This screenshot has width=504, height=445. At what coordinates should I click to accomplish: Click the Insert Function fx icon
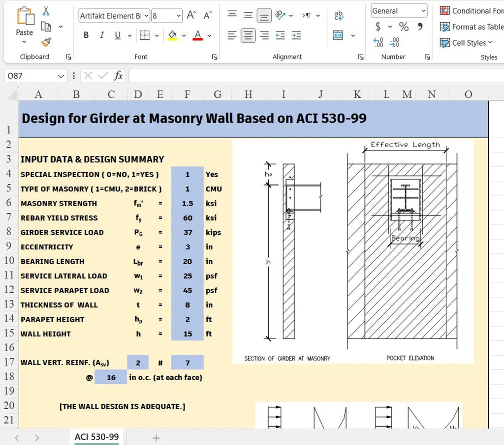118,76
